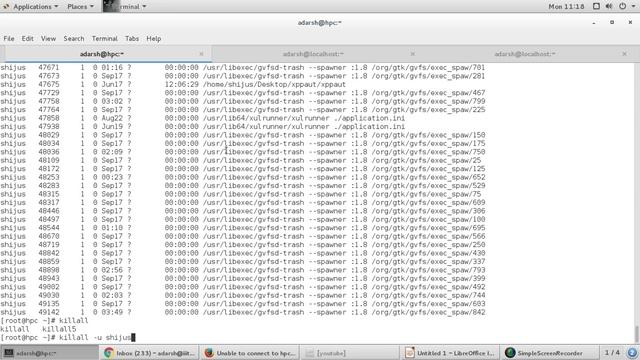Switch to Untitled 1 LibreOffice window in taskbar

point(451,353)
